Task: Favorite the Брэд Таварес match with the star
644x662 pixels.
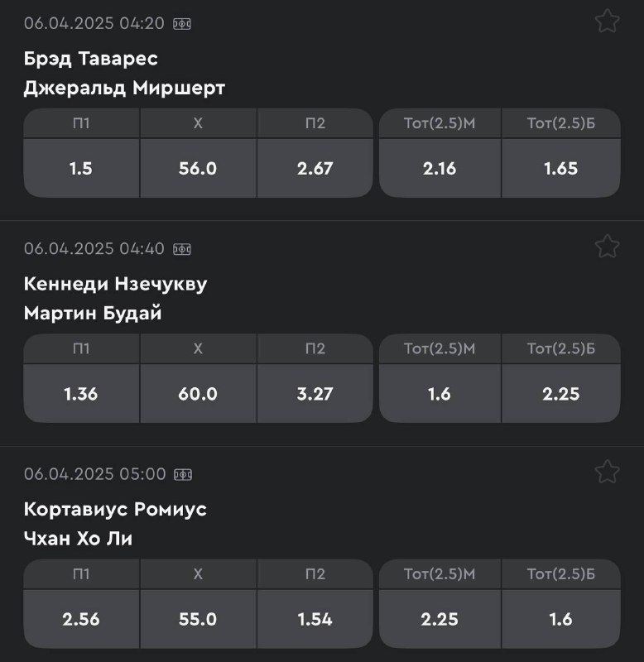Action: [x=607, y=22]
